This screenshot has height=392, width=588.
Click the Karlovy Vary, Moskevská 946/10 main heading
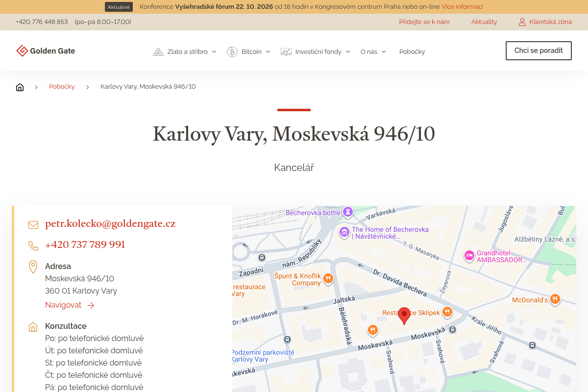tap(294, 134)
